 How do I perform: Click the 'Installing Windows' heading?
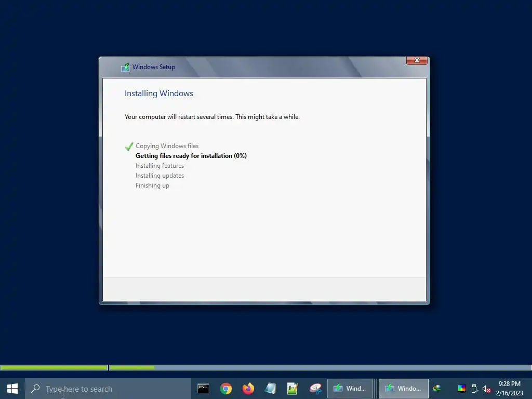(159, 94)
